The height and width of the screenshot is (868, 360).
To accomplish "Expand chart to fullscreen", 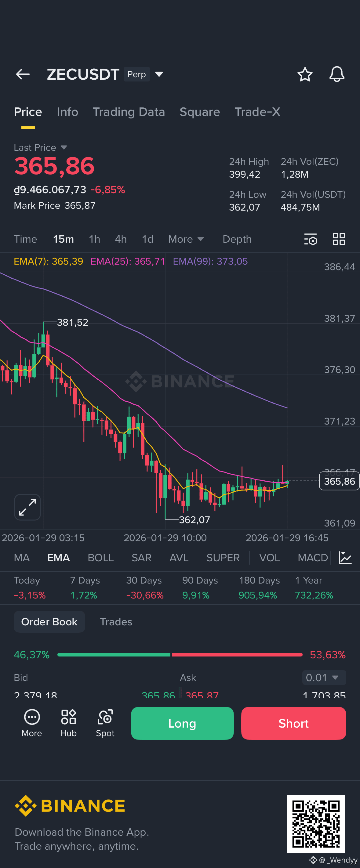I will point(27,507).
